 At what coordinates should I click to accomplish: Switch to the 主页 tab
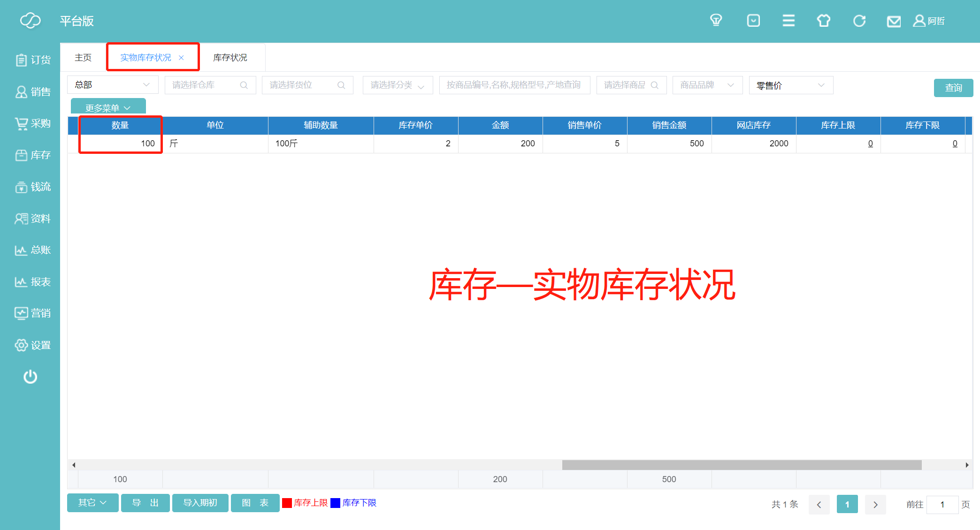83,58
